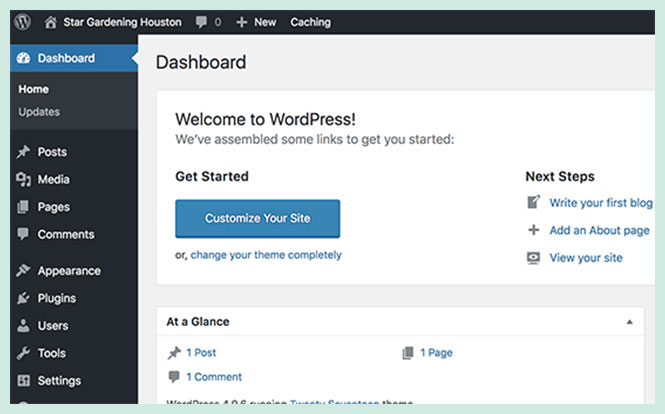The image size is (665, 414).
Task: Open the Comments menu in the sidebar
Action: pos(66,234)
